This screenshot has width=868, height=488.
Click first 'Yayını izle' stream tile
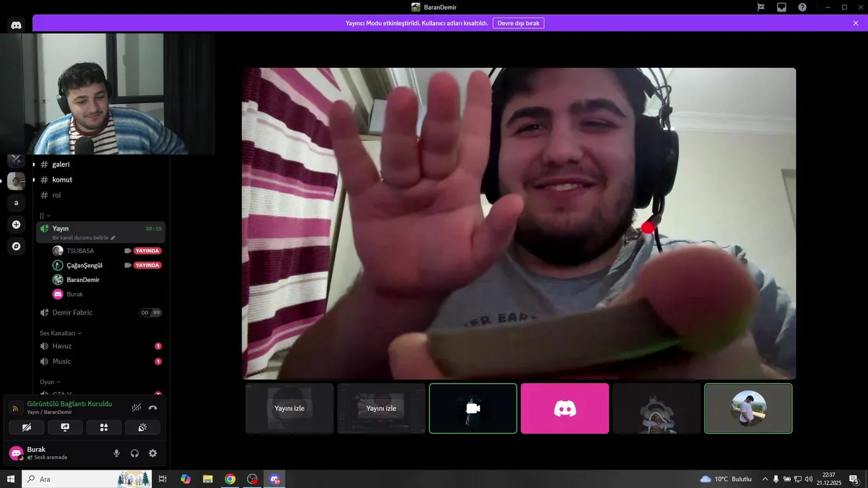(x=290, y=408)
